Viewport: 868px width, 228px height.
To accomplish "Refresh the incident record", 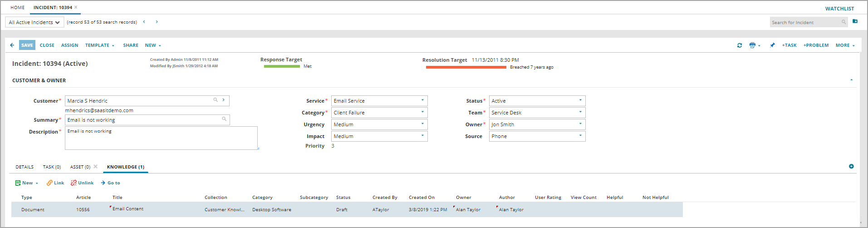I will point(740,45).
